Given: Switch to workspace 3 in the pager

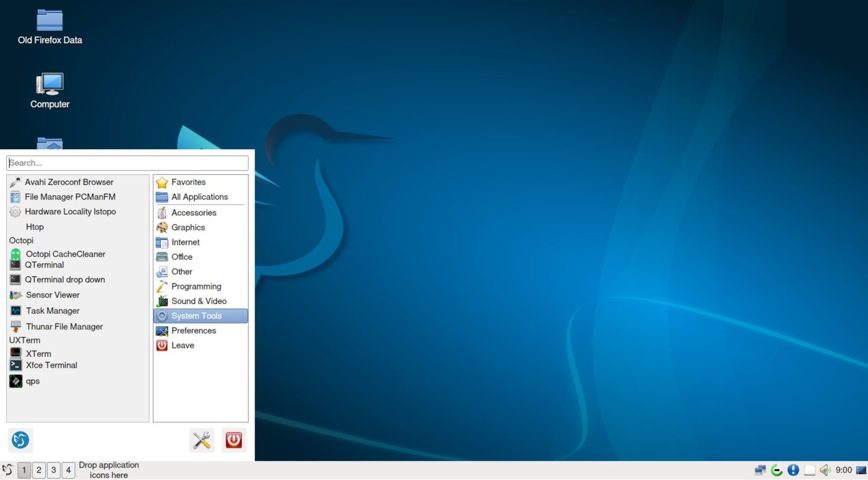Looking at the screenshot, I should [x=54, y=470].
